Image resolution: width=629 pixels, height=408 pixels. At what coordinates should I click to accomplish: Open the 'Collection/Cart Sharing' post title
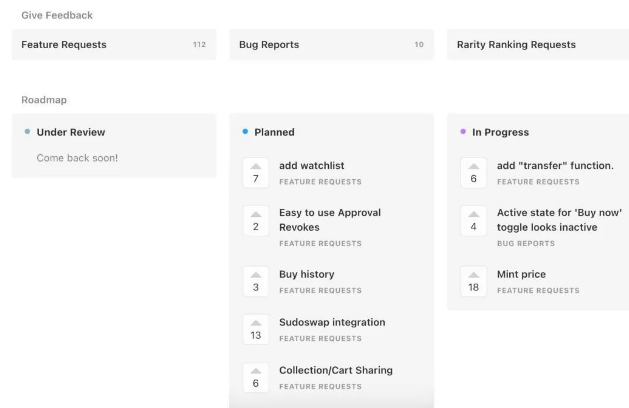pyautogui.click(x=336, y=370)
